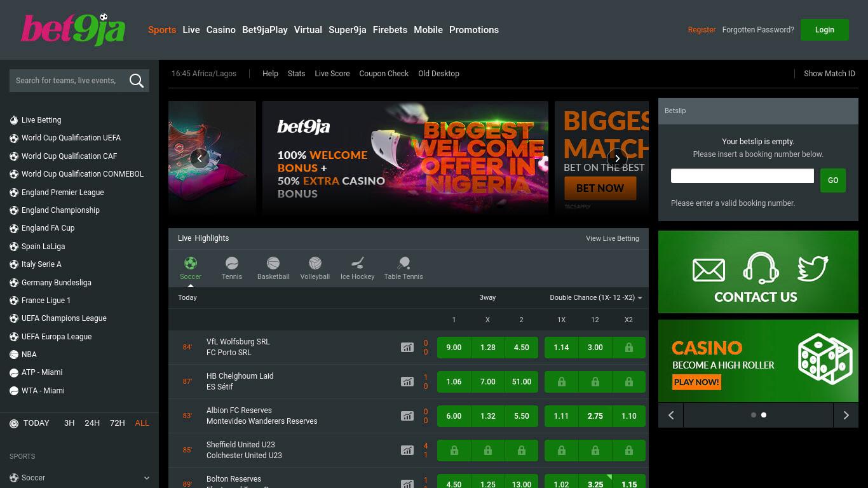This screenshot has width=868, height=488.
Task: Click next arrow on banner carousel
Action: pos(617,158)
